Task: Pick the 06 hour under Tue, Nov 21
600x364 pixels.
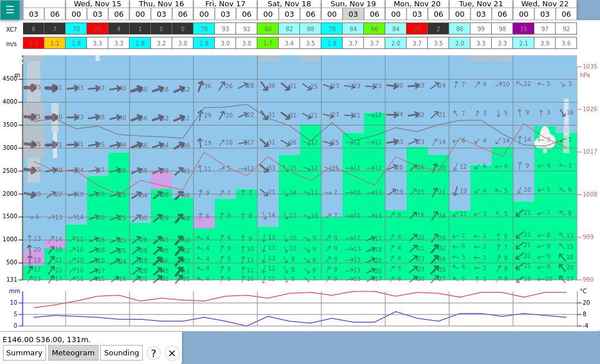Action: click(x=502, y=14)
